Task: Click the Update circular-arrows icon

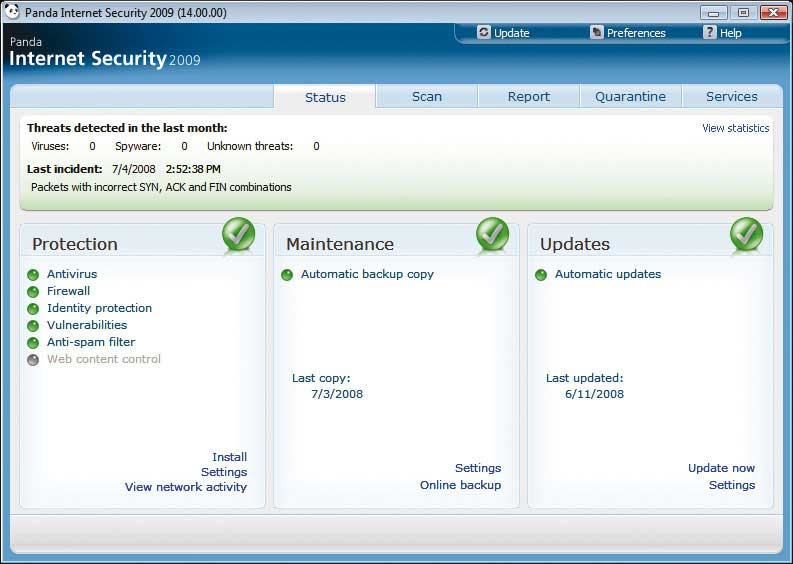Action: 483,32
